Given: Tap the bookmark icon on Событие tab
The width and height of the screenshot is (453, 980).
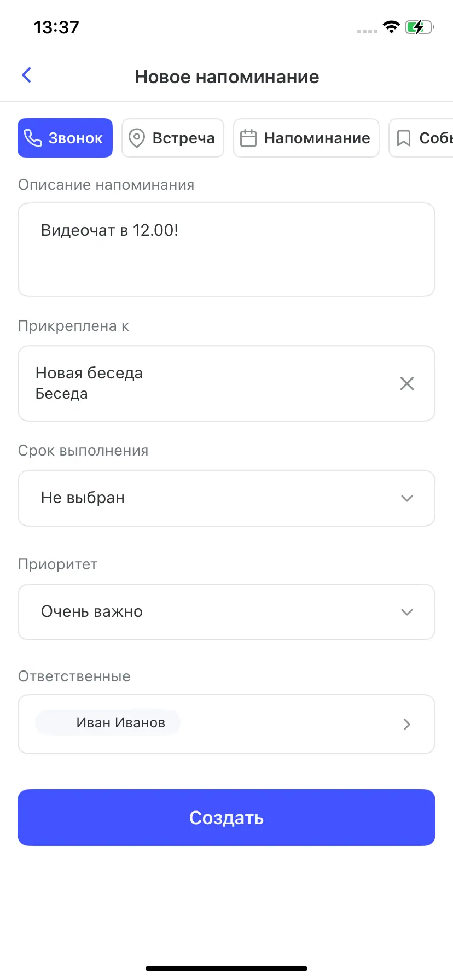Looking at the screenshot, I should [x=404, y=138].
